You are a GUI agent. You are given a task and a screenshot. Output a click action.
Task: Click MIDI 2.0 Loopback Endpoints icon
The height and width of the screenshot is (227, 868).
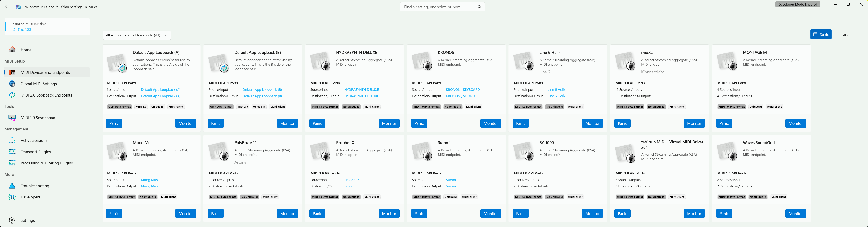tap(12, 95)
